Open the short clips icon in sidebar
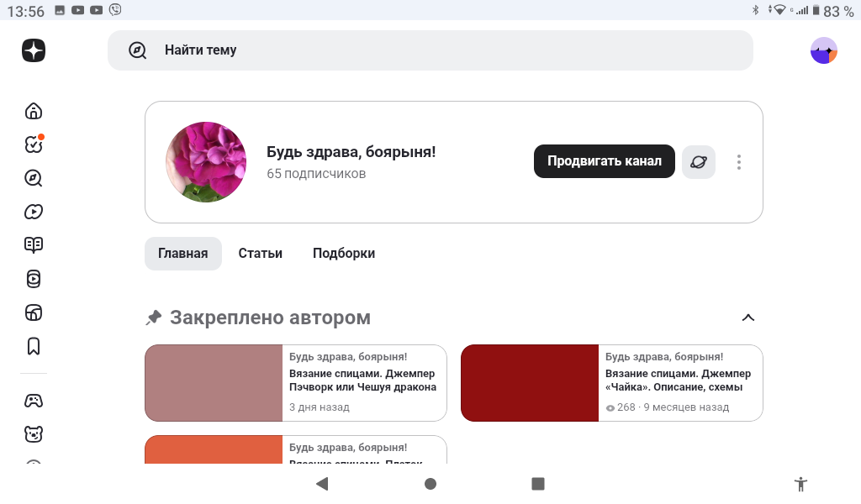Image resolution: width=861 pixels, height=504 pixels. [x=34, y=279]
